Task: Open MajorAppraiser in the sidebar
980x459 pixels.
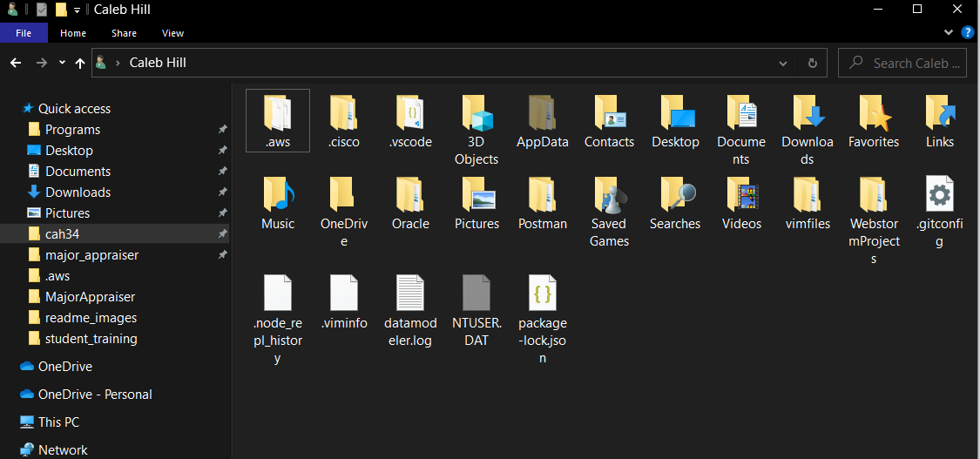Action: click(90, 297)
